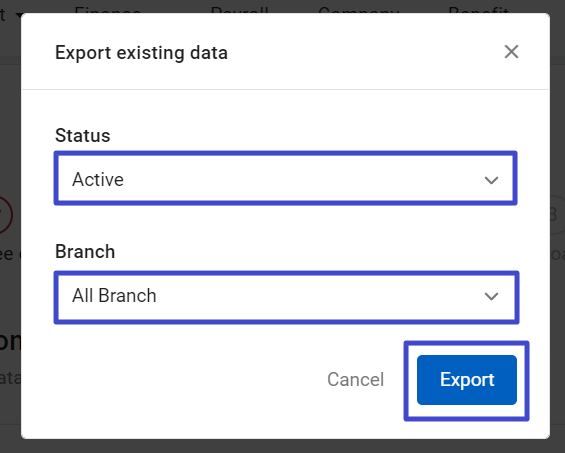
Task: Open the Payroll menu behind dialog
Action: [239, 10]
